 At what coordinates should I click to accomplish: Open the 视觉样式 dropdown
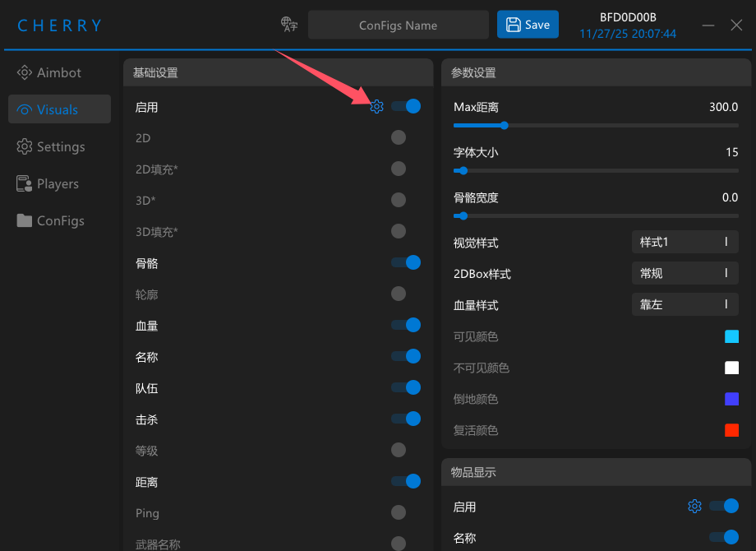click(685, 242)
